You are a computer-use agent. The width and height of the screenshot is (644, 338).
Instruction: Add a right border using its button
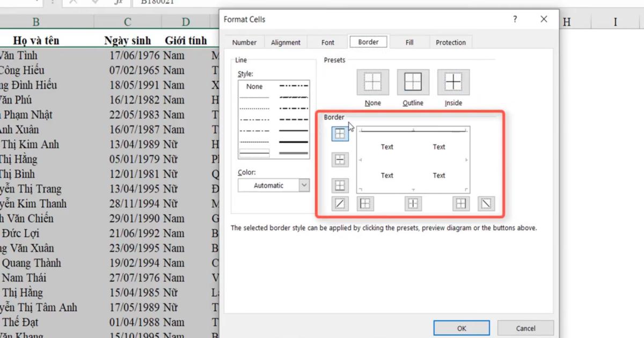[x=460, y=203]
